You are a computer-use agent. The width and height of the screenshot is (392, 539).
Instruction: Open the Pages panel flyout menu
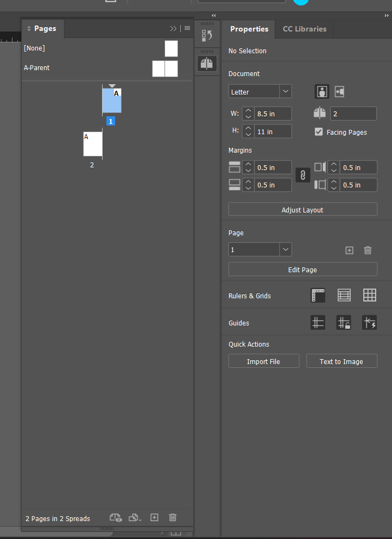tap(187, 29)
